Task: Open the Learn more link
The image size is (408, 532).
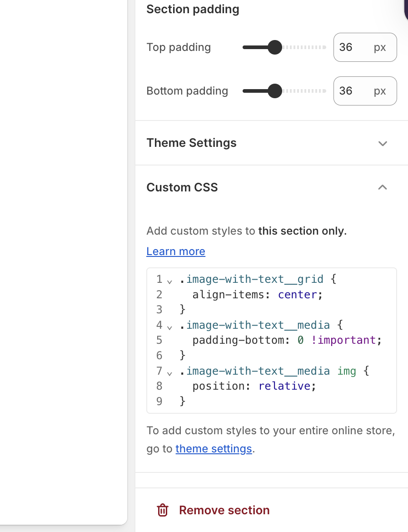Action: coord(176,251)
